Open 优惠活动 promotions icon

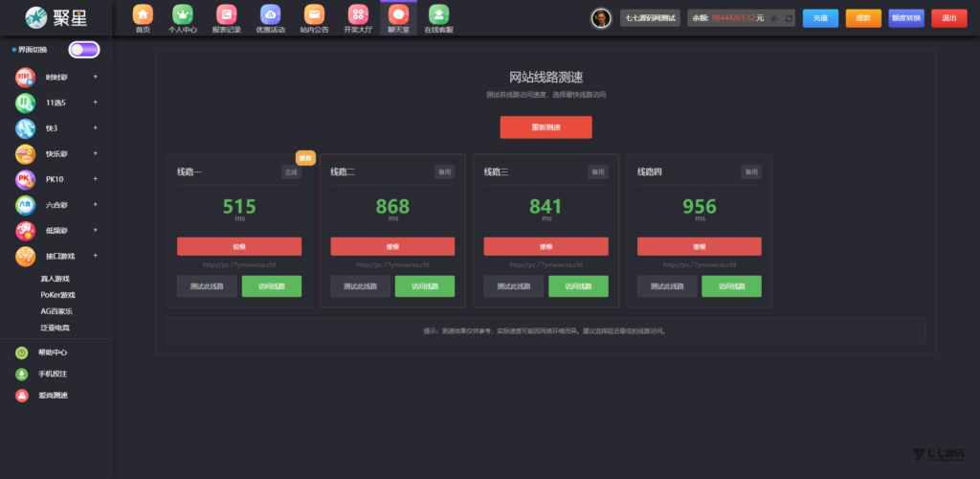270,14
